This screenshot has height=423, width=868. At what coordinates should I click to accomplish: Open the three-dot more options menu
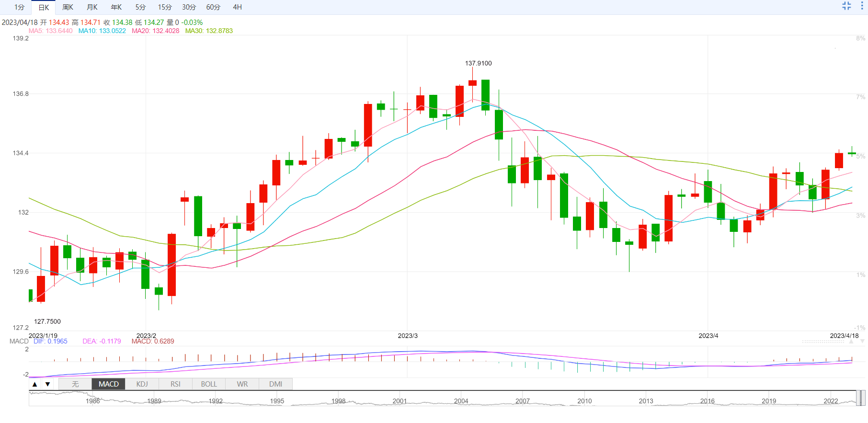click(862, 6)
